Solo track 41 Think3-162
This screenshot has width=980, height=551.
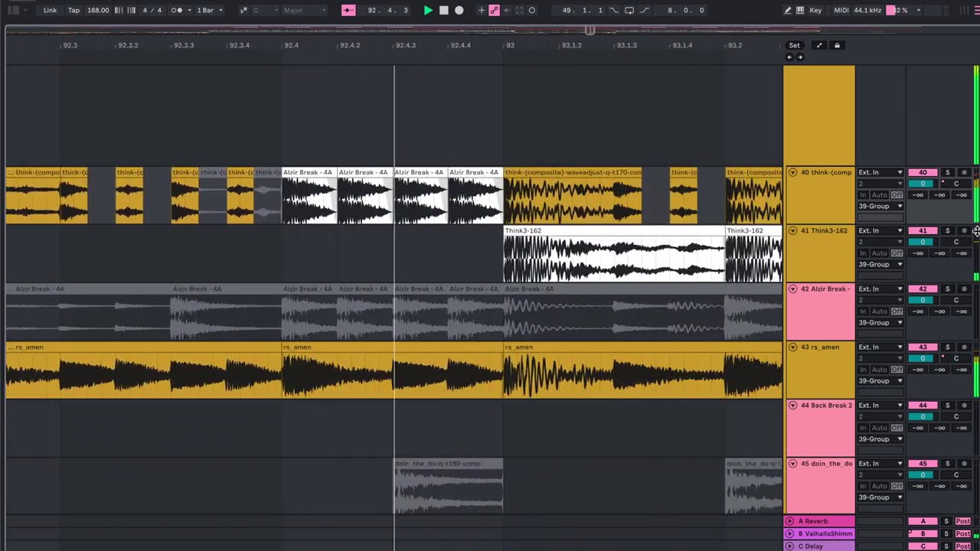[947, 230]
